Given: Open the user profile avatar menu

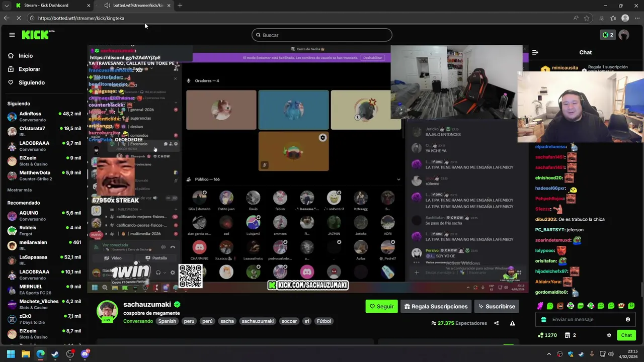Looking at the screenshot, I should click(624, 35).
